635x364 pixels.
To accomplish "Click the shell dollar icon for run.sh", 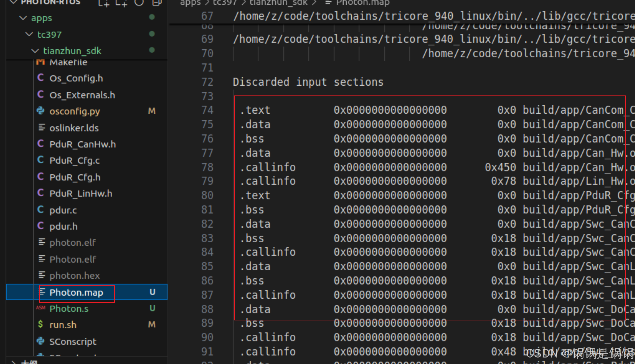I will (x=40, y=324).
